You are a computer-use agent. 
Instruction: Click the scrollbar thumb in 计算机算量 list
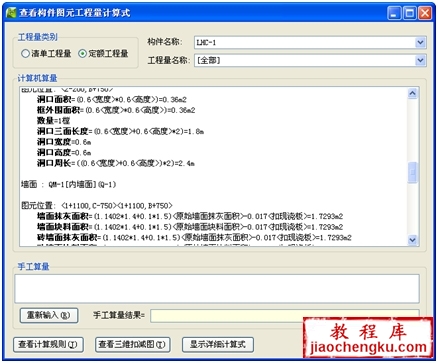412,172
